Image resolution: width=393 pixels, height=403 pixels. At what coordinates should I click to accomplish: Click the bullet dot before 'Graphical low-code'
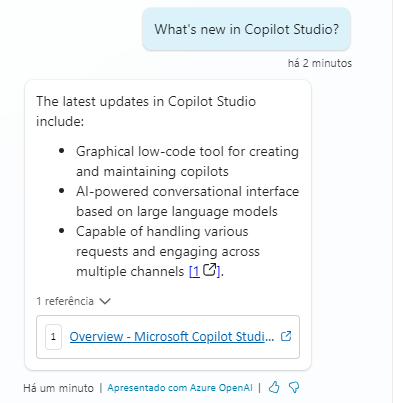[x=61, y=151]
